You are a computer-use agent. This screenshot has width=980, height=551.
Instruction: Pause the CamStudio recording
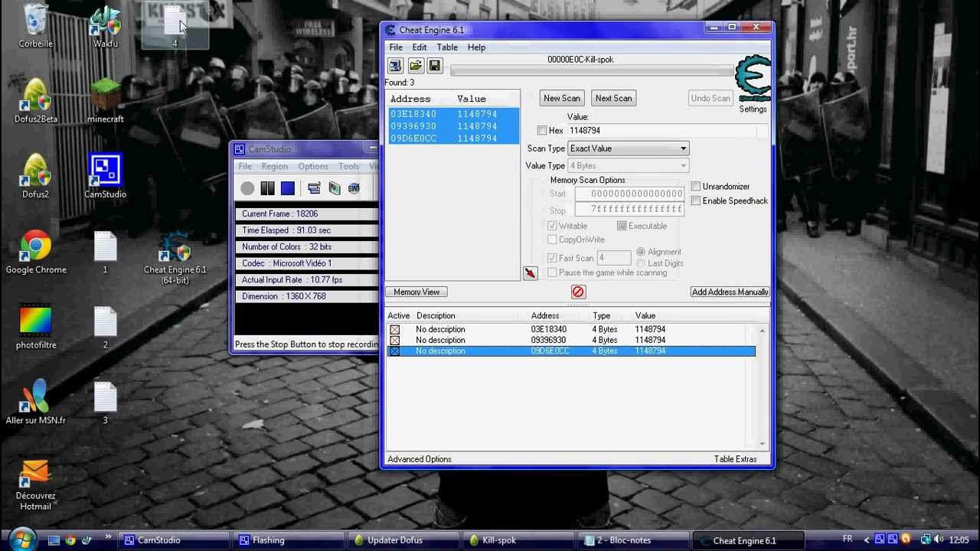pyautogui.click(x=267, y=188)
